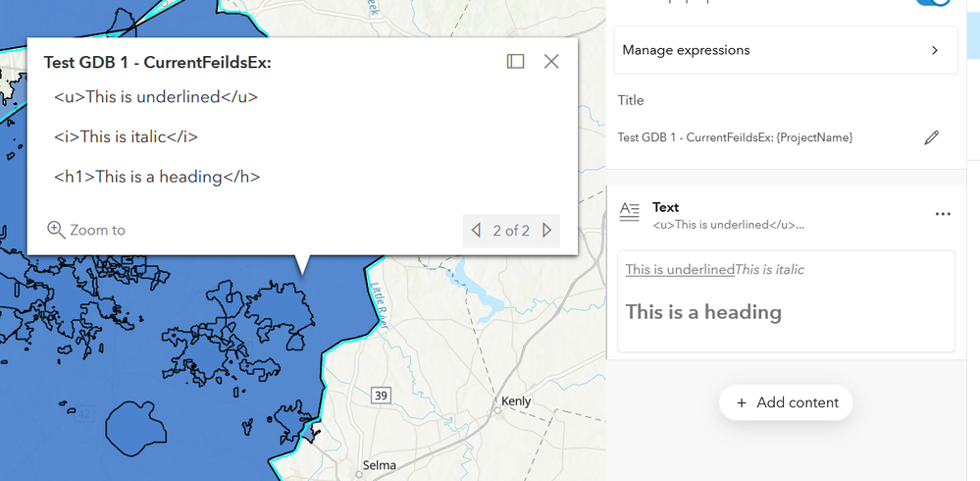This screenshot has height=481, width=980.
Task: Click the Text content drag handle icon
Action: [x=630, y=213]
